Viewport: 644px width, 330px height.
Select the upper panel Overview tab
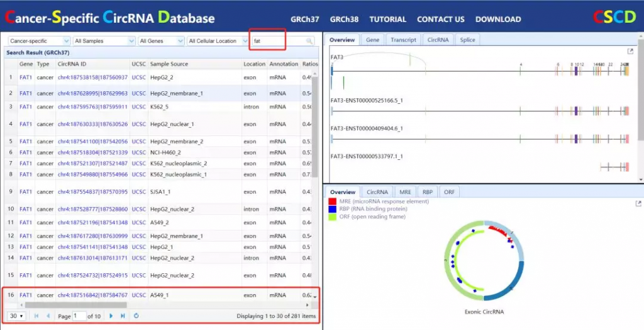click(342, 40)
